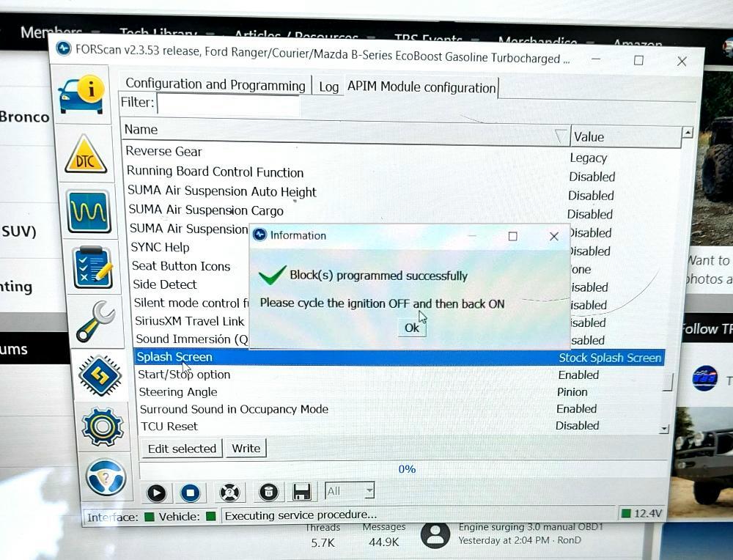Open the DTC trouble codes section

tap(86, 155)
